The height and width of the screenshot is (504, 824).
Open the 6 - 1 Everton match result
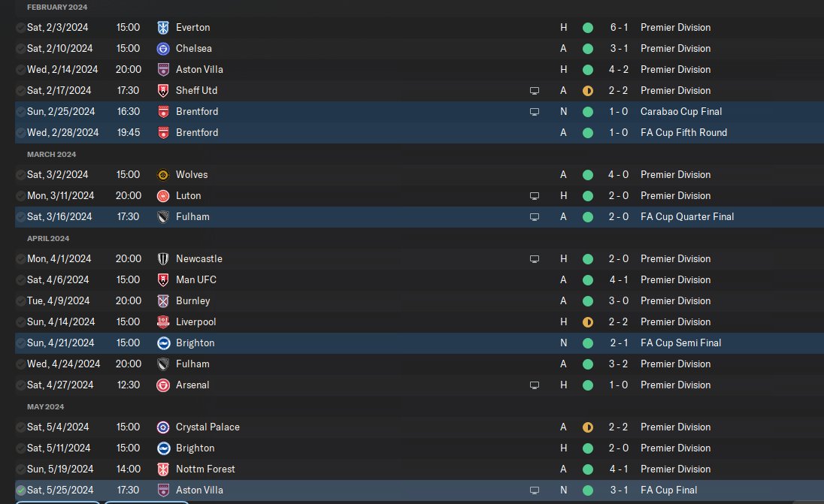tap(619, 27)
